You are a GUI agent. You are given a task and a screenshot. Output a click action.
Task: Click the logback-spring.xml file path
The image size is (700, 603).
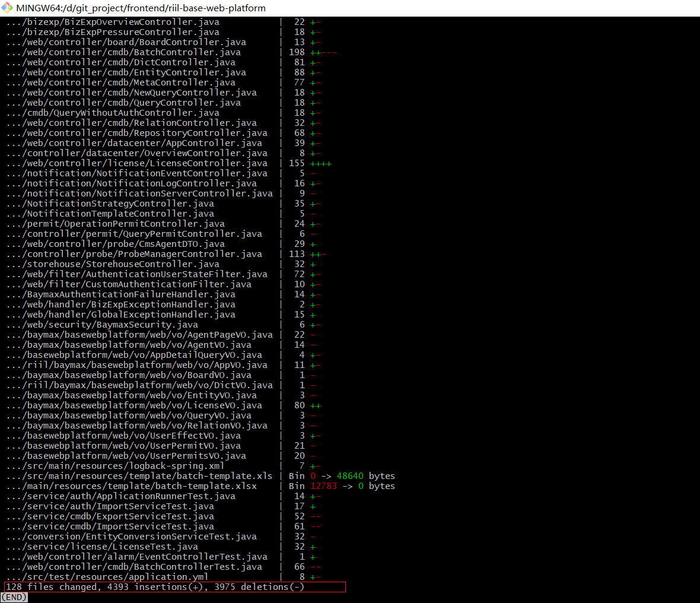pyautogui.click(x=115, y=466)
